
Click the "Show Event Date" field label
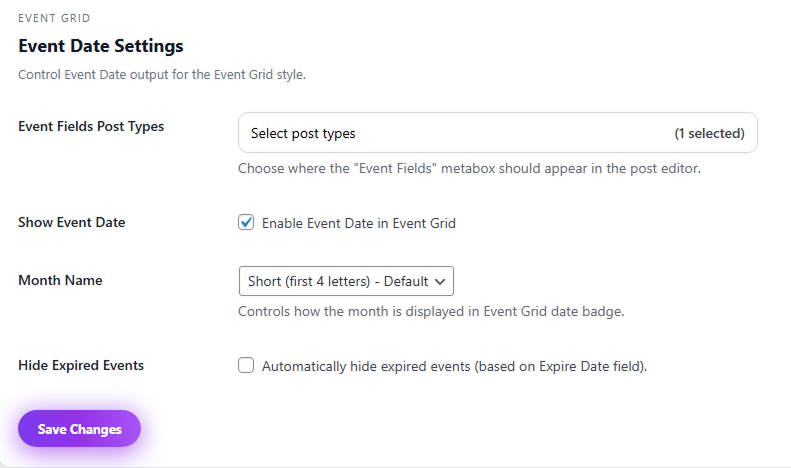(72, 222)
